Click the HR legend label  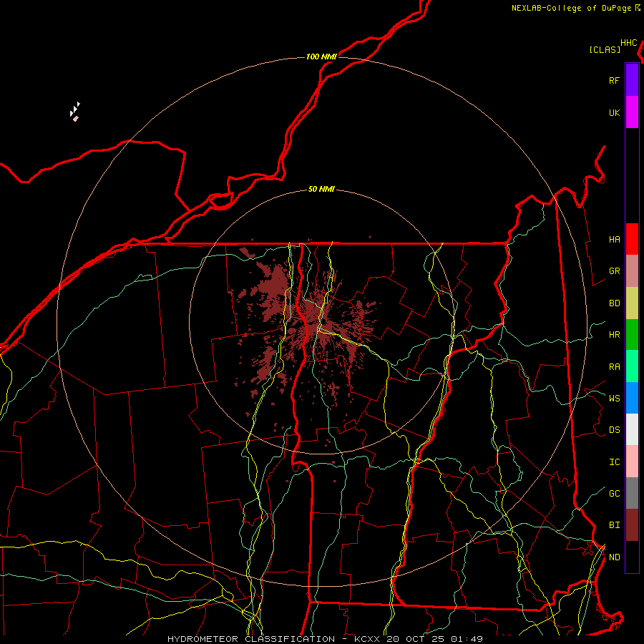614,335
